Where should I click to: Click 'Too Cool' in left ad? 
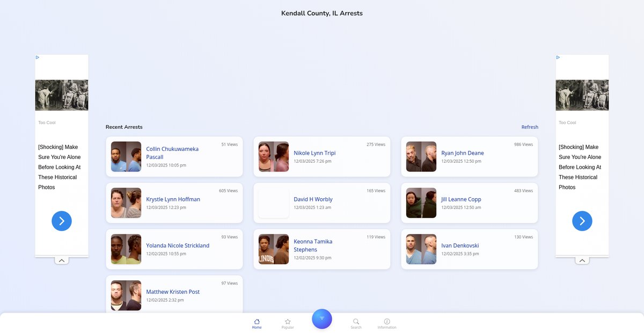47,122
